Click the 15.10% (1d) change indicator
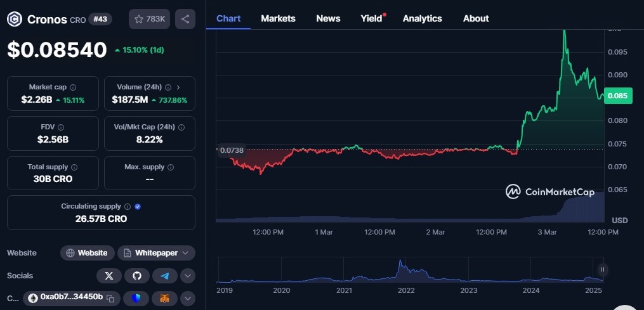The image size is (644, 310). pos(139,50)
